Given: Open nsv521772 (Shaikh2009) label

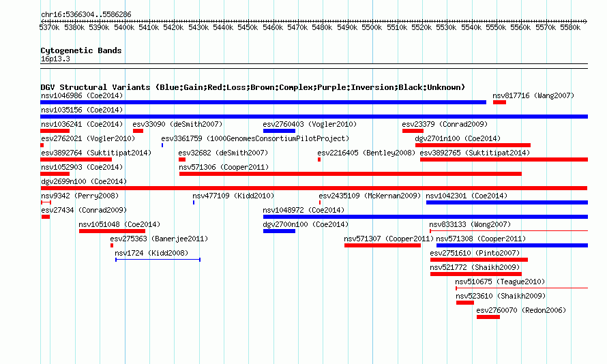Looking at the screenshot, I should click(475, 267).
